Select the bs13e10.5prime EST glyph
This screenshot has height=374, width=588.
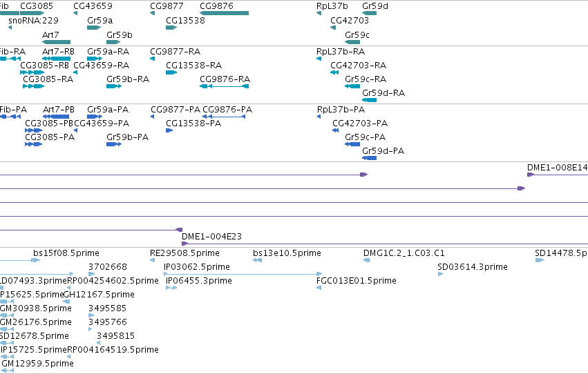pyautogui.click(x=257, y=260)
